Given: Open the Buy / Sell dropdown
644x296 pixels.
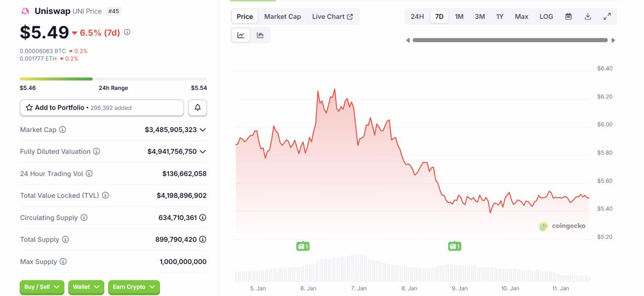Looking at the screenshot, I should point(42,287).
